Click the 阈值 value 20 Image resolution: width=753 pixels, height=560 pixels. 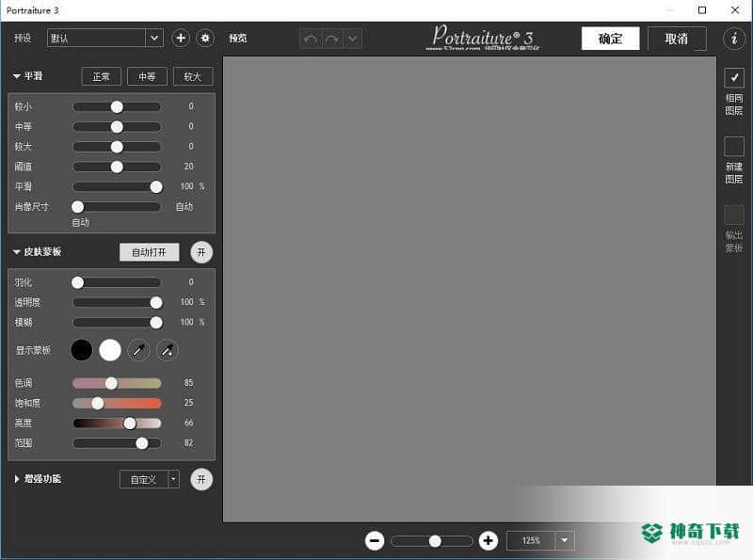click(189, 167)
